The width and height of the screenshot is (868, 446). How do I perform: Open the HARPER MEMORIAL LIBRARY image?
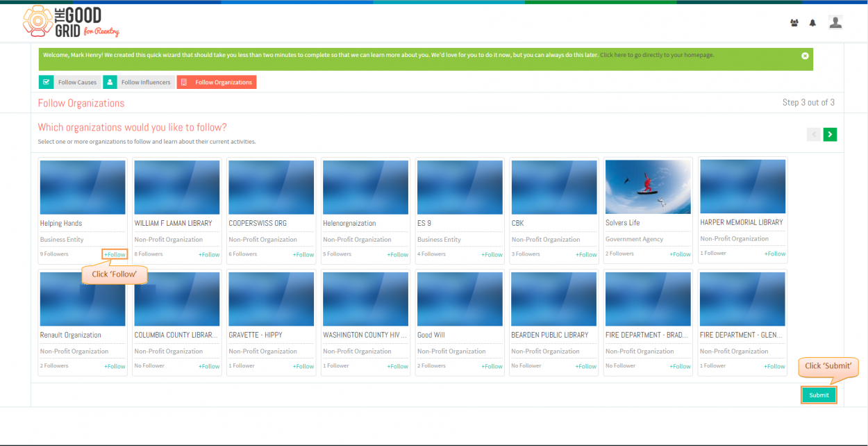pyautogui.click(x=743, y=186)
